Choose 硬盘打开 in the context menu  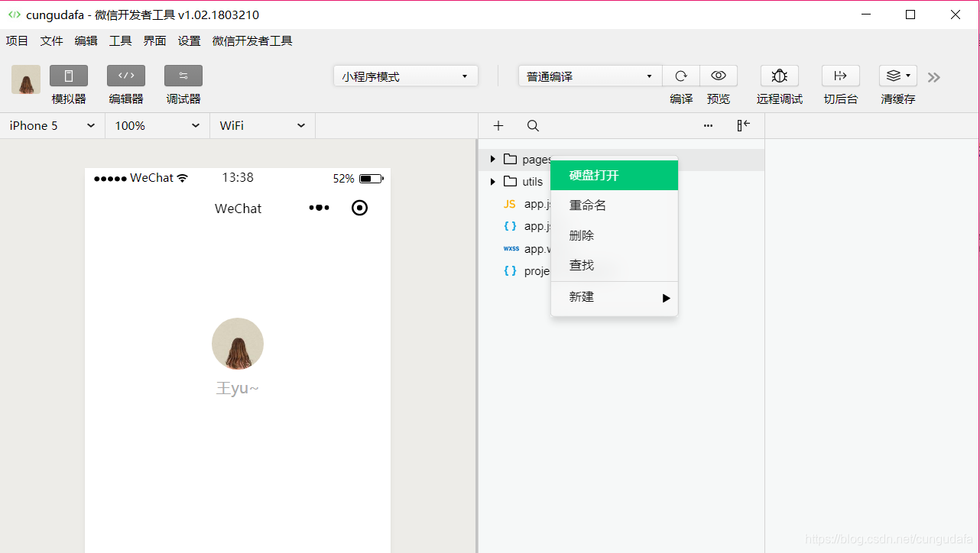(x=615, y=175)
